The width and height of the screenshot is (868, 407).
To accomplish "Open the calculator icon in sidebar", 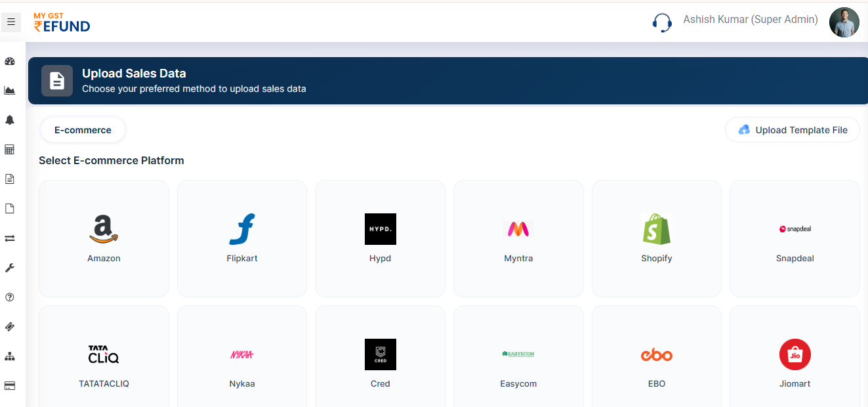I will (10, 149).
